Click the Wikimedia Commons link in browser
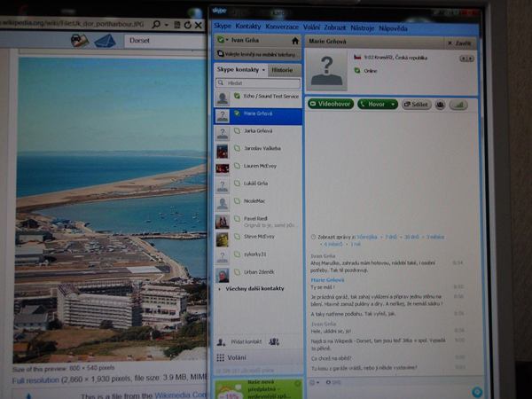This screenshot has height=399, width=532. 181,395
